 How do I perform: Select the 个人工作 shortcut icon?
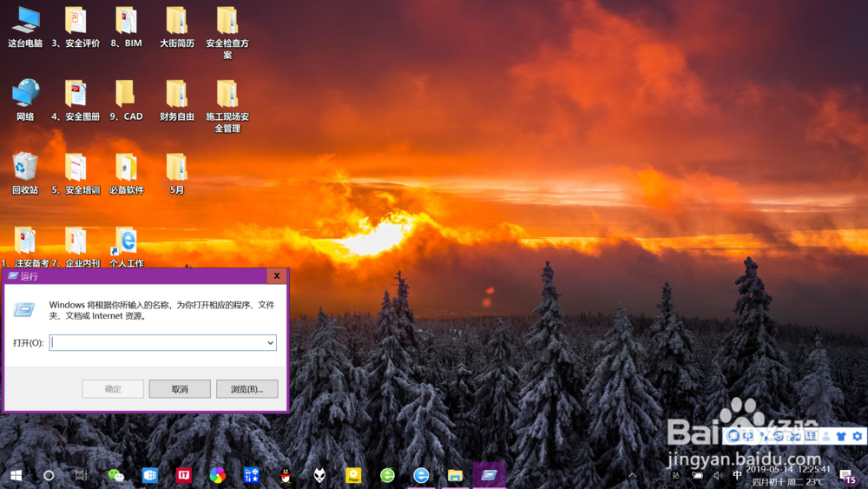126,247
